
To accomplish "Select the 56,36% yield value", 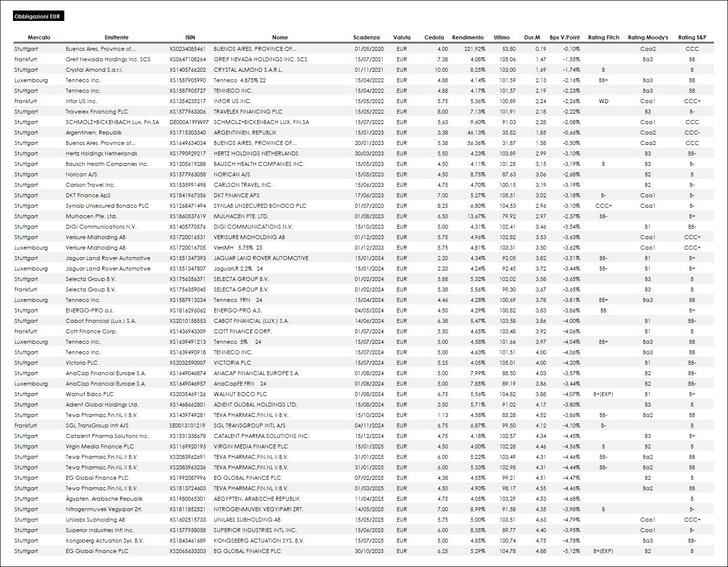I will click(x=476, y=143).
